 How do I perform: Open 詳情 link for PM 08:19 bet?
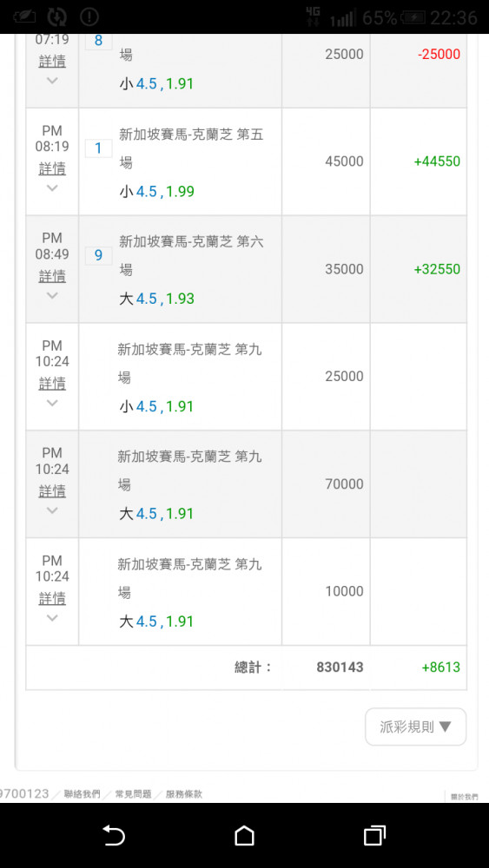click(x=52, y=168)
